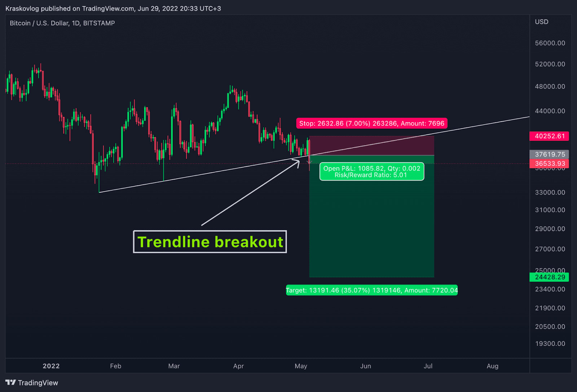Click the 56000.00 price axis label
The height and width of the screenshot is (392, 577).
[x=550, y=43]
